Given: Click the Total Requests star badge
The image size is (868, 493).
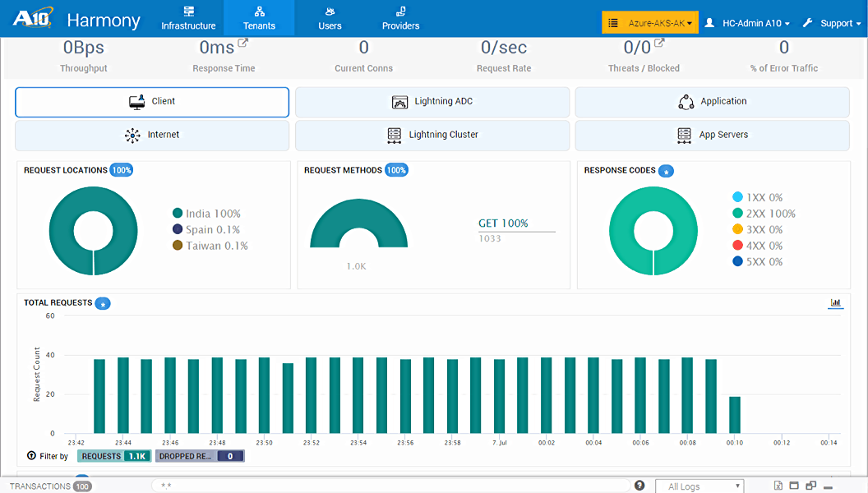Looking at the screenshot, I should [x=103, y=304].
